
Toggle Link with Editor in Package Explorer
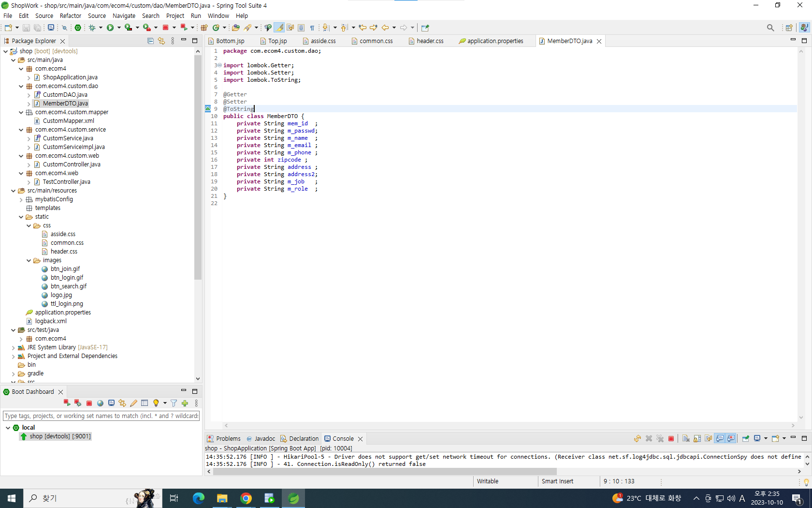click(x=161, y=41)
